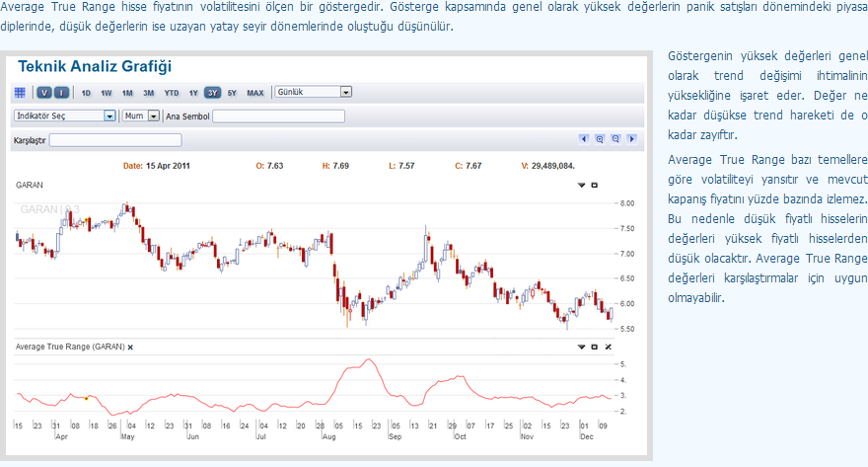Zoom out with the magnifier minus icon

click(615, 139)
